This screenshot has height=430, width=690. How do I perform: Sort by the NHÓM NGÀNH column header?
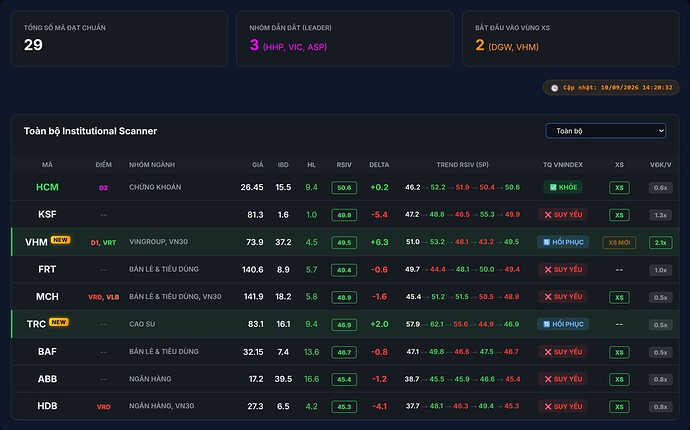coord(152,165)
